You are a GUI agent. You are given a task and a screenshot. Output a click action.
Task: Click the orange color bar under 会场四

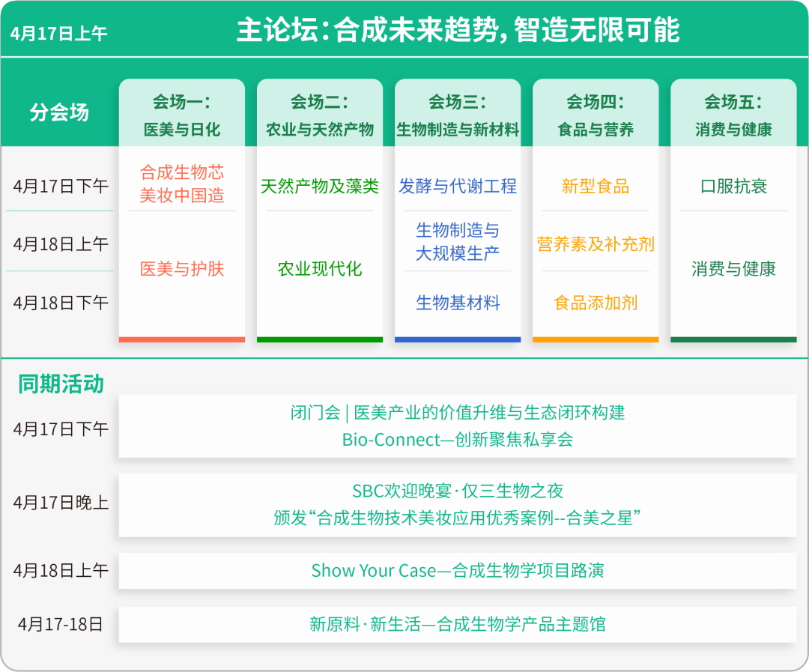[596, 339]
